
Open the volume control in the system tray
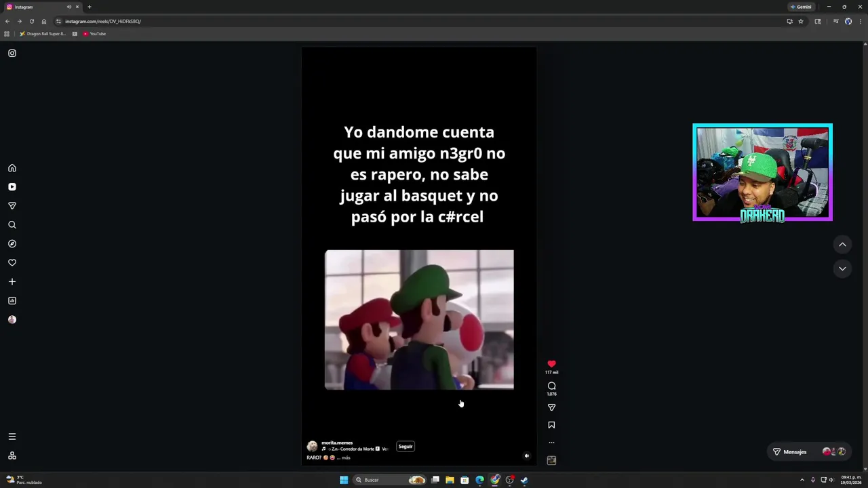pyautogui.click(x=831, y=480)
